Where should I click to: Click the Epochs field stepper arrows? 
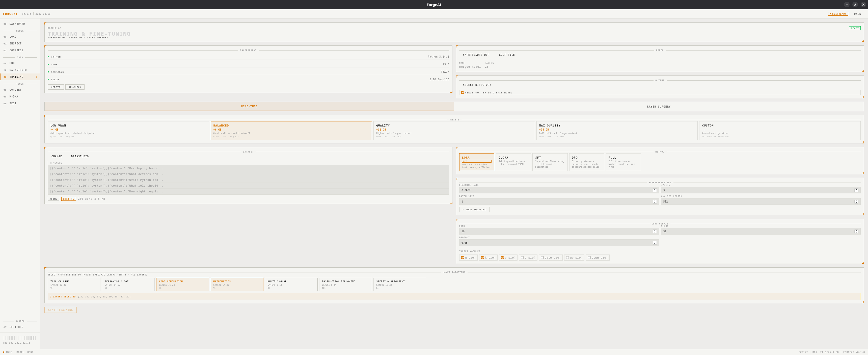856,190
